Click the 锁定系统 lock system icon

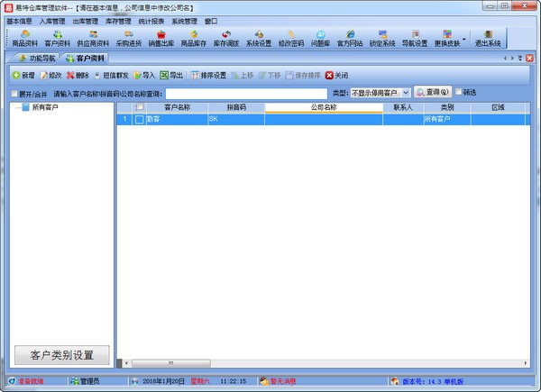pos(381,38)
